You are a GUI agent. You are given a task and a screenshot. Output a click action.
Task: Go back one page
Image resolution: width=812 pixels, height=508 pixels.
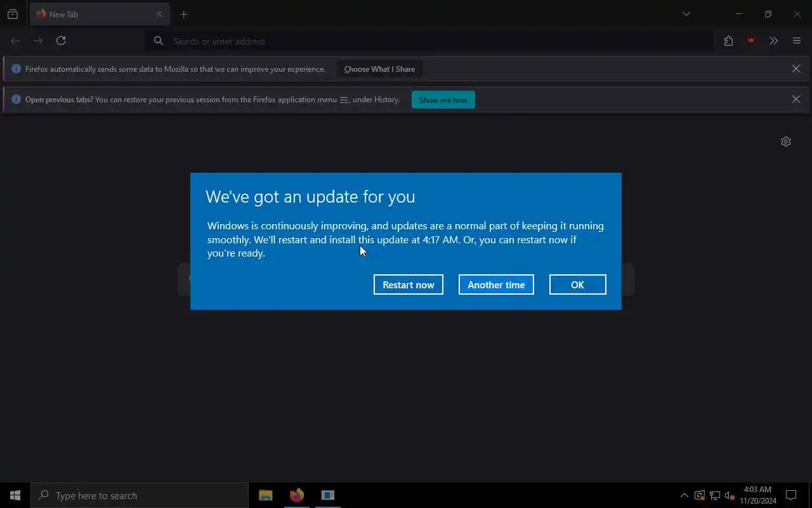click(15, 41)
